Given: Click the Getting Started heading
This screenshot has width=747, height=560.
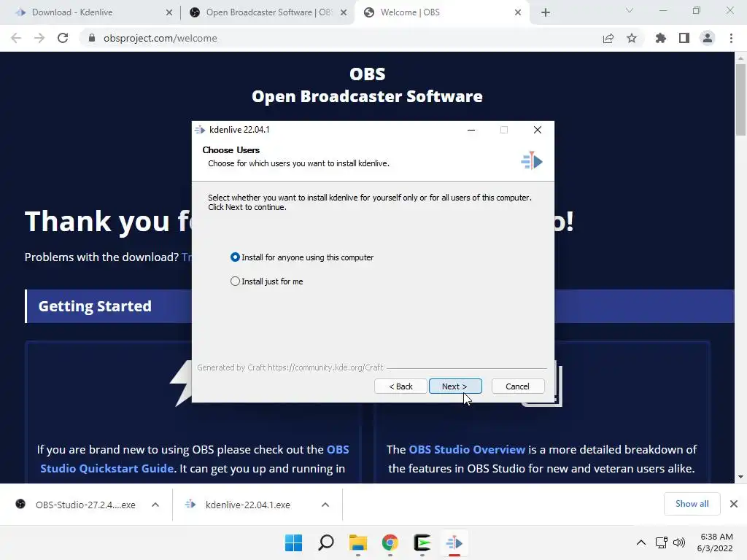Looking at the screenshot, I should 95,306.
